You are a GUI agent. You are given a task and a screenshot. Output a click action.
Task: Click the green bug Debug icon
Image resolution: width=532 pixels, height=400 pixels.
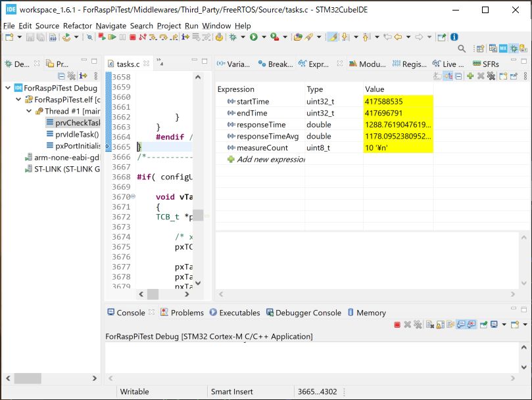(x=233, y=37)
